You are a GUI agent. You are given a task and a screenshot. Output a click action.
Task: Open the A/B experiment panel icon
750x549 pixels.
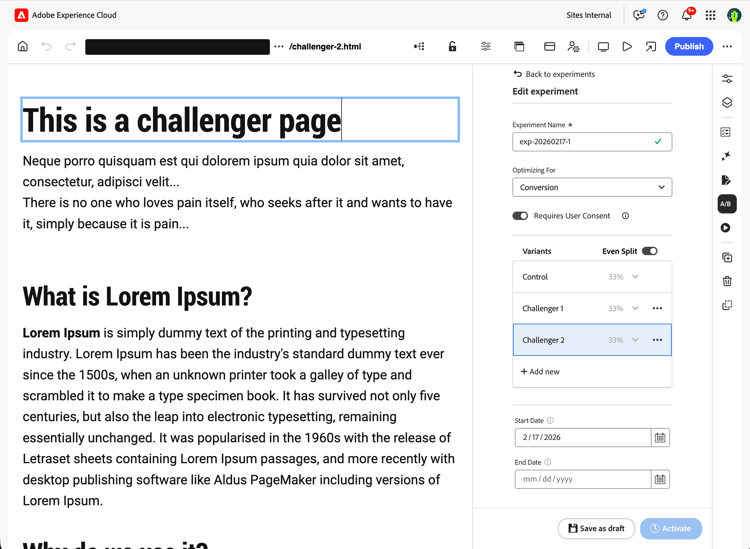pyautogui.click(x=726, y=204)
